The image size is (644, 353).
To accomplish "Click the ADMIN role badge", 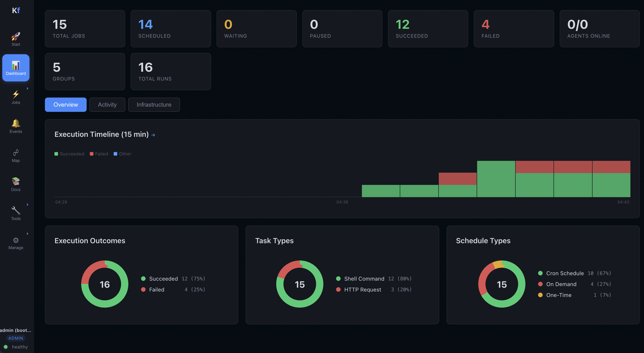I will click(15, 338).
